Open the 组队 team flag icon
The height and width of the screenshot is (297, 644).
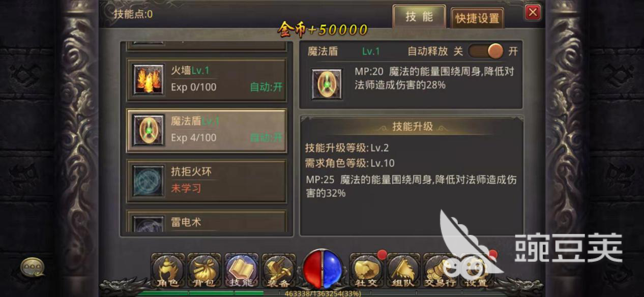403,271
